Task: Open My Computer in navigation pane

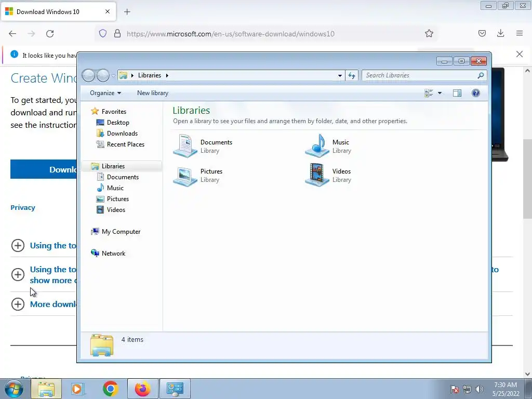Action: pos(121,232)
